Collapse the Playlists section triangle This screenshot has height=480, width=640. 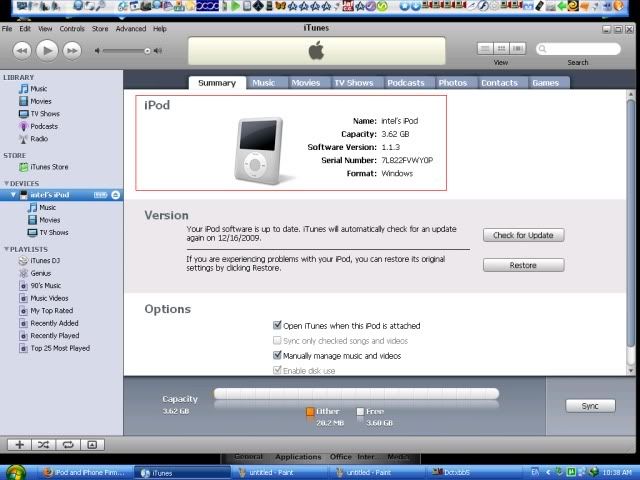[5, 249]
